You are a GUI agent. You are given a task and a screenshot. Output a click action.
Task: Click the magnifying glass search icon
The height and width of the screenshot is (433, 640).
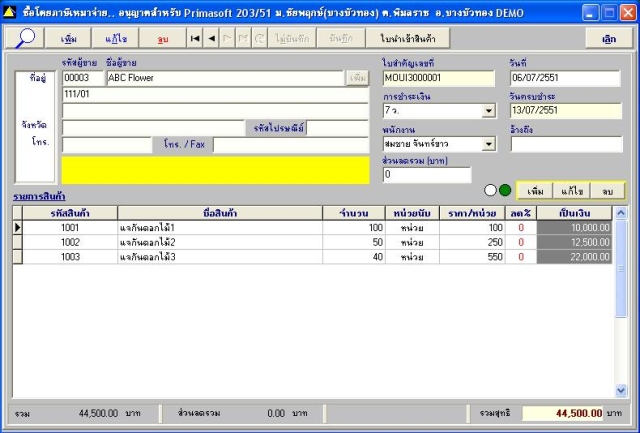(27, 37)
